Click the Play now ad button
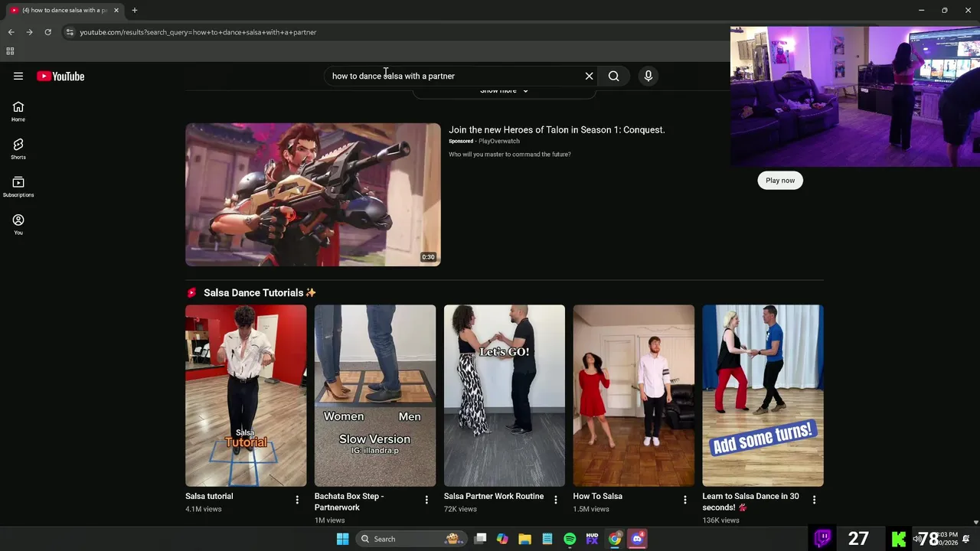 point(780,181)
